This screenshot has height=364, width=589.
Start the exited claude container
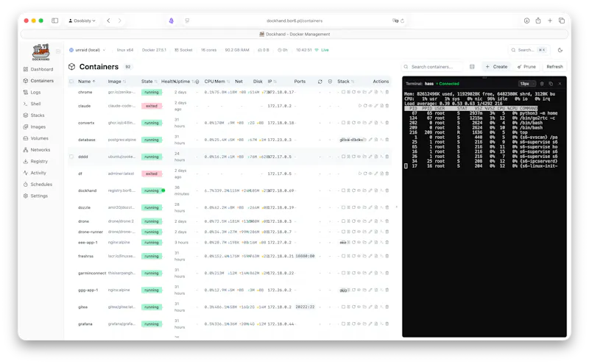click(360, 106)
